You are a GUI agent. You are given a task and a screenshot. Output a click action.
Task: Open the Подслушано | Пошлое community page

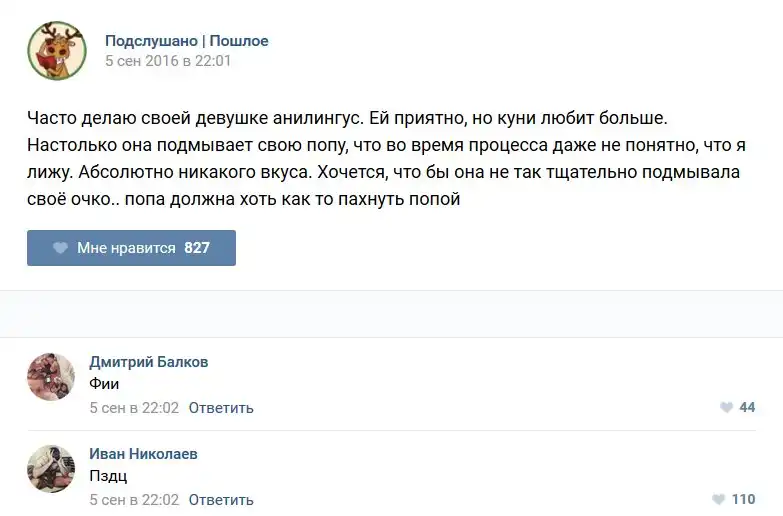186,41
